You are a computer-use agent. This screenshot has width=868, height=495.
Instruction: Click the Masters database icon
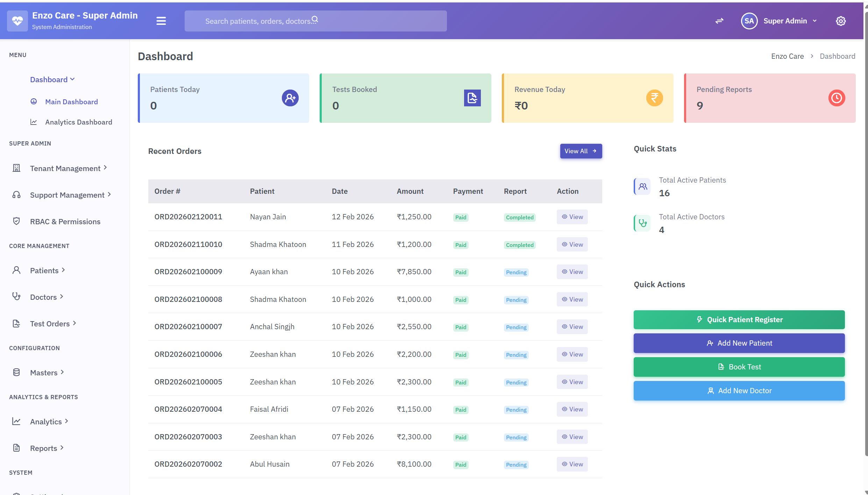pos(16,372)
